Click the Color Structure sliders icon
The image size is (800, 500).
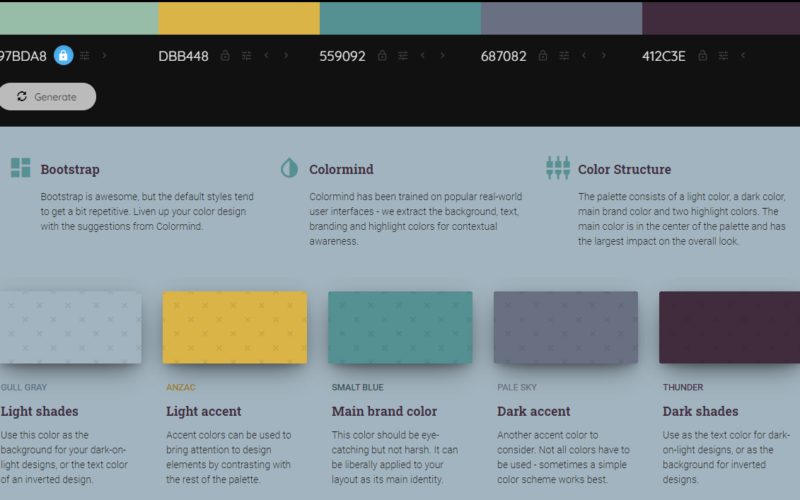tap(558, 167)
